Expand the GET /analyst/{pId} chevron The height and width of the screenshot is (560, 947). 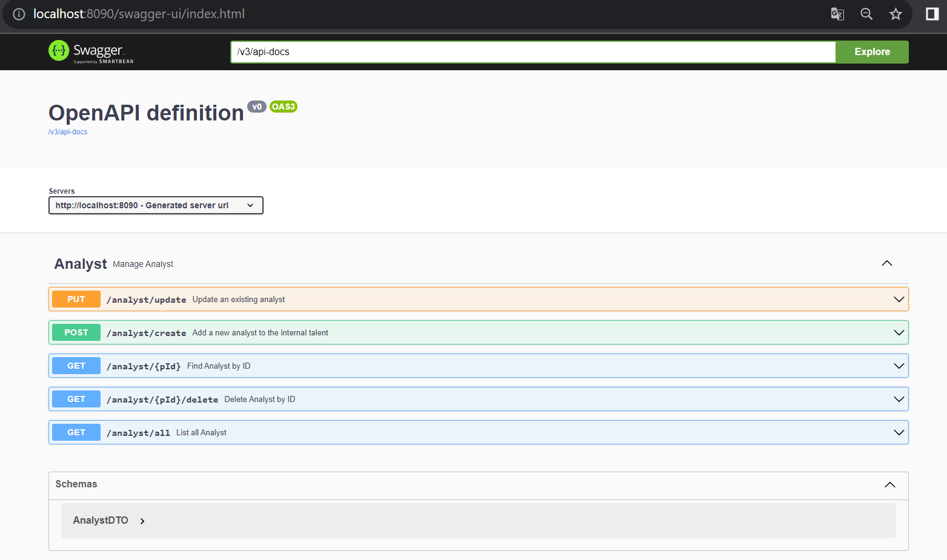coord(899,366)
